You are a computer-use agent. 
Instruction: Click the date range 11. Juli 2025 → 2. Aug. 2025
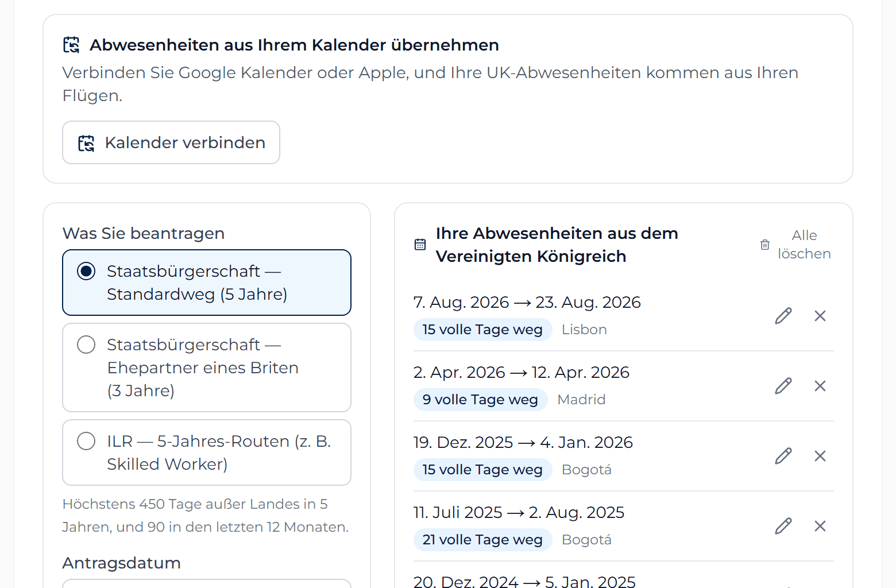click(x=519, y=512)
